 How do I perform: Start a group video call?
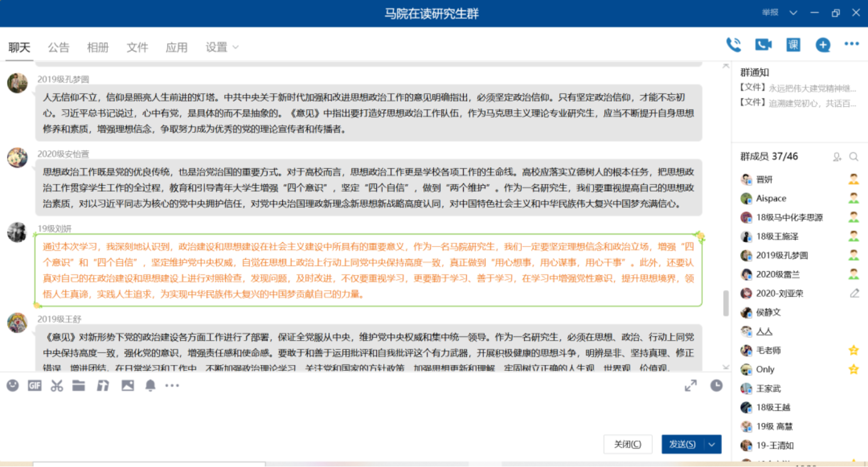pyautogui.click(x=763, y=45)
